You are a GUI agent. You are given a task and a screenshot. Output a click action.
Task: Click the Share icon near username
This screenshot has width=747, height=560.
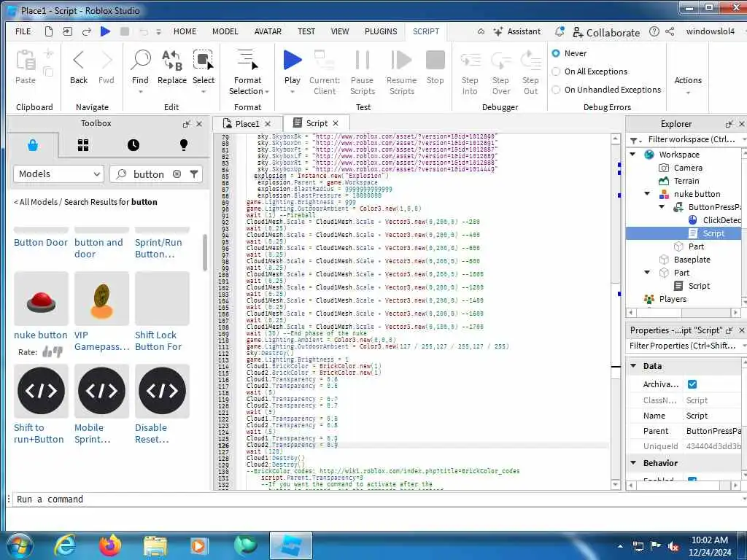(670, 31)
